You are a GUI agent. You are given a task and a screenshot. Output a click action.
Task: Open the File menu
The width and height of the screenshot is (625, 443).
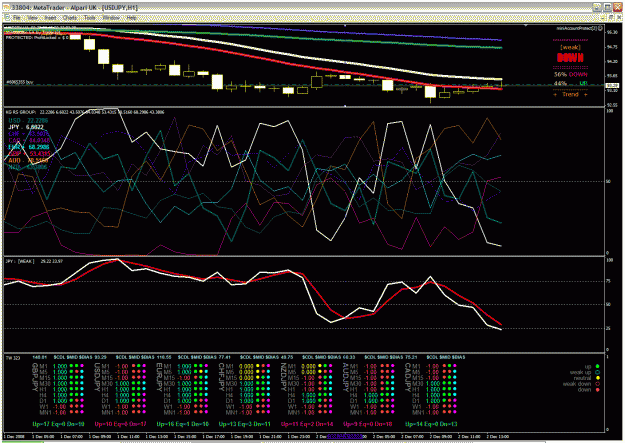click(17, 18)
